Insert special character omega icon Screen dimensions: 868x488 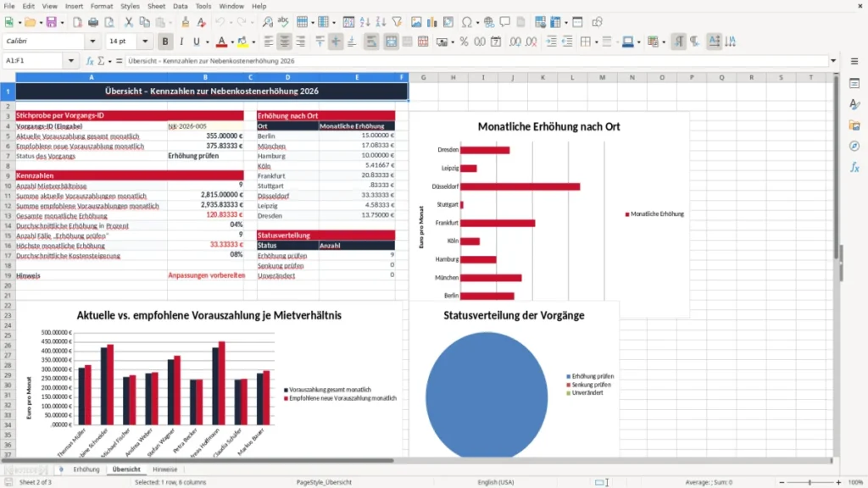pyautogui.click(x=467, y=22)
